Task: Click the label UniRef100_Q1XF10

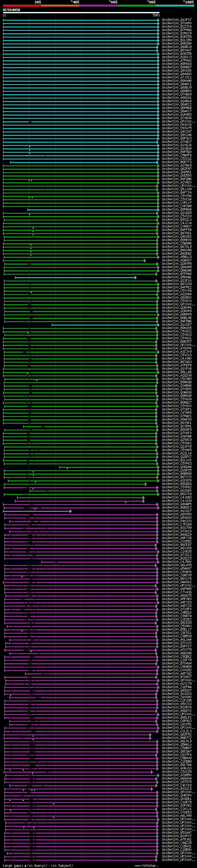Action: (x=177, y=281)
